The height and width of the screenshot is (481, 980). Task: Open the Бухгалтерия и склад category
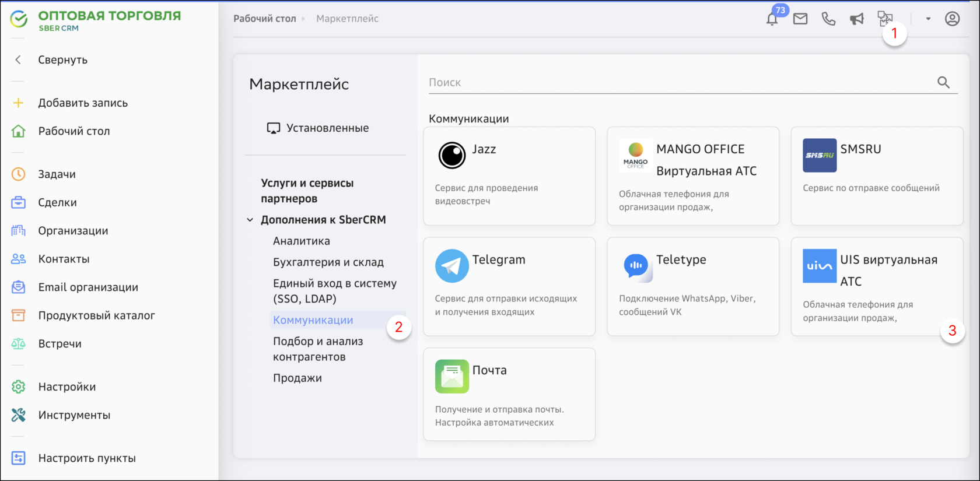click(x=328, y=262)
